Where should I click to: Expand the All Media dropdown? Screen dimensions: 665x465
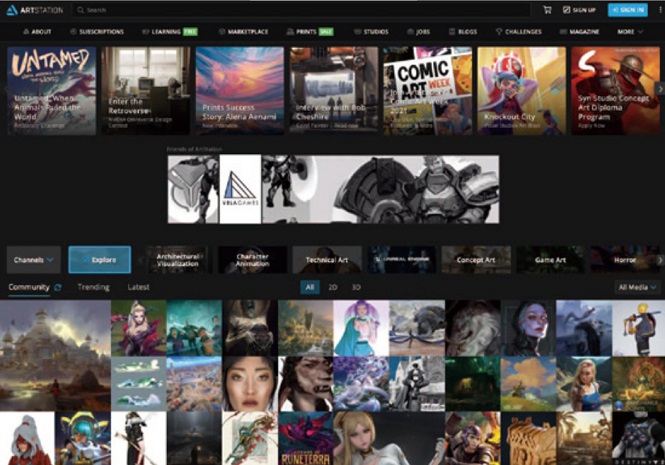pos(637,287)
